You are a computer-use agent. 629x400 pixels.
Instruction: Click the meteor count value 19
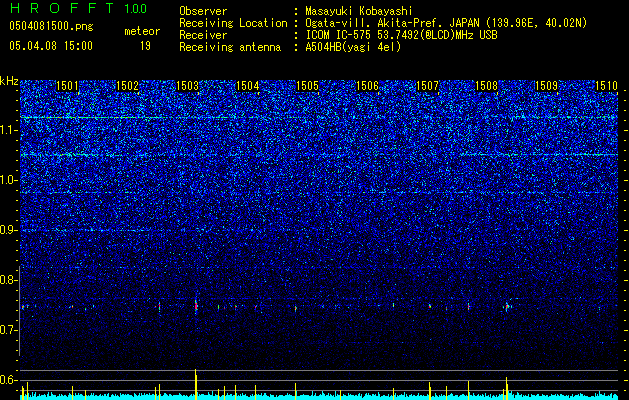point(145,46)
